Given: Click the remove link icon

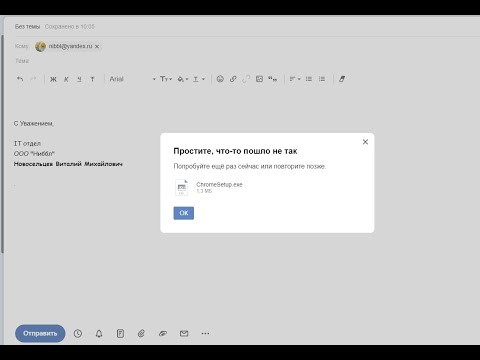Looking at the screenshot, I should [x=246, y=79].
